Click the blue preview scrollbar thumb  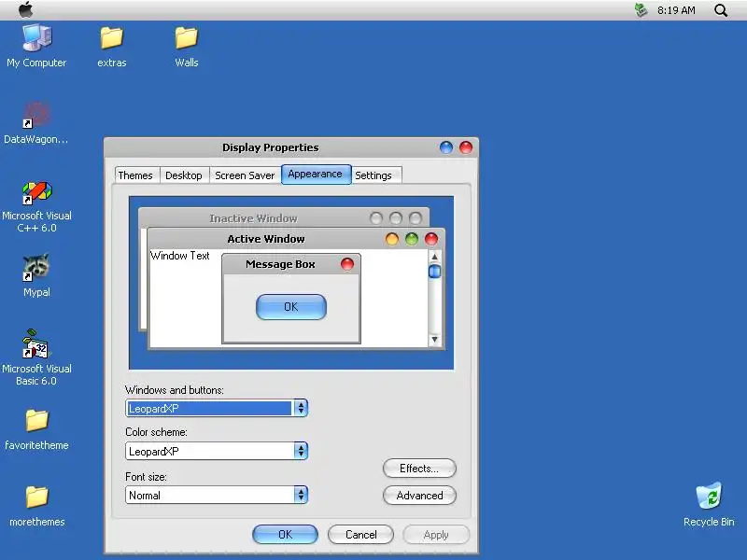[x=434, y=272]
